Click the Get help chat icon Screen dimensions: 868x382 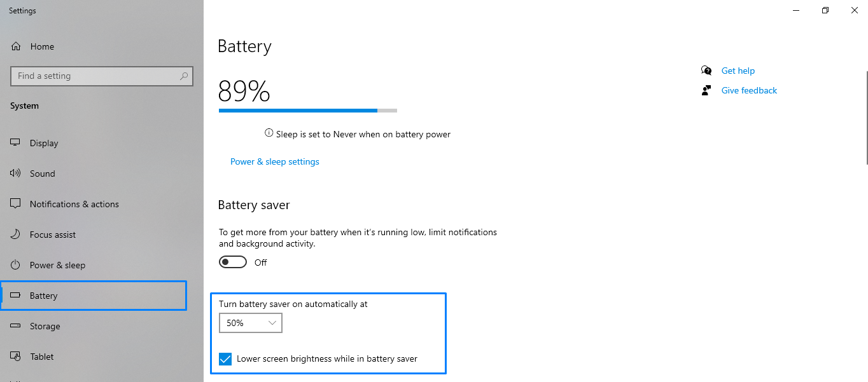(706, 71)
